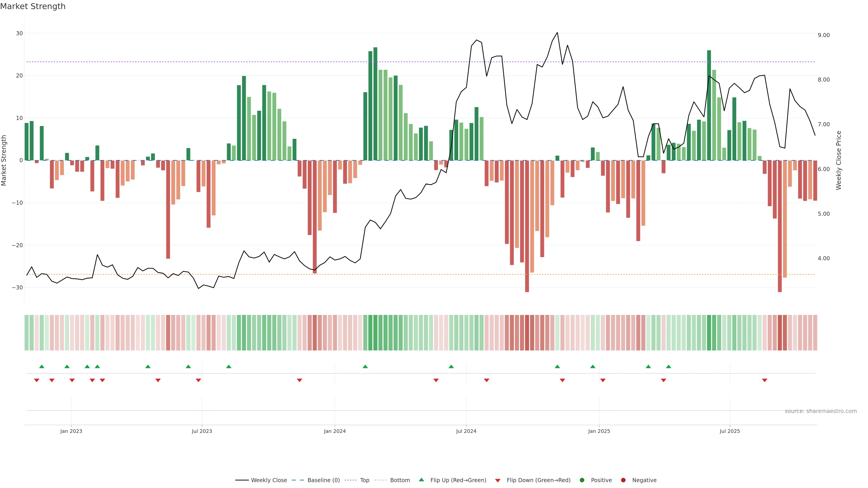Click the last green flip-up triangle marker
Screen dimensions: 868x488
coord(669,366)
